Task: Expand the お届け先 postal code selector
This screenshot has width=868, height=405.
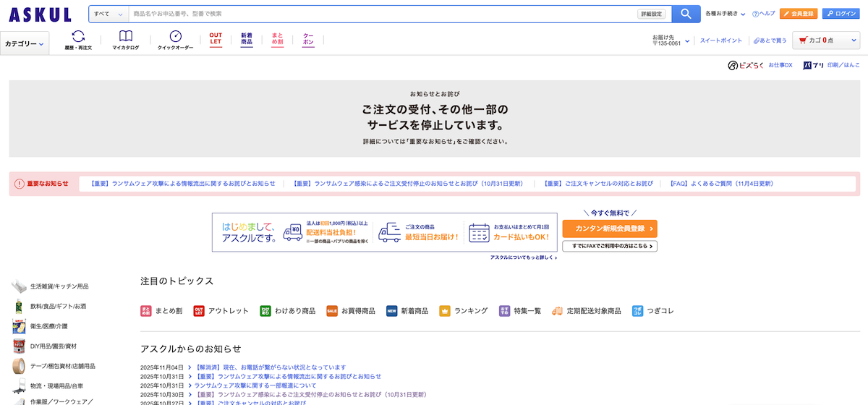Action: [671, 40]
